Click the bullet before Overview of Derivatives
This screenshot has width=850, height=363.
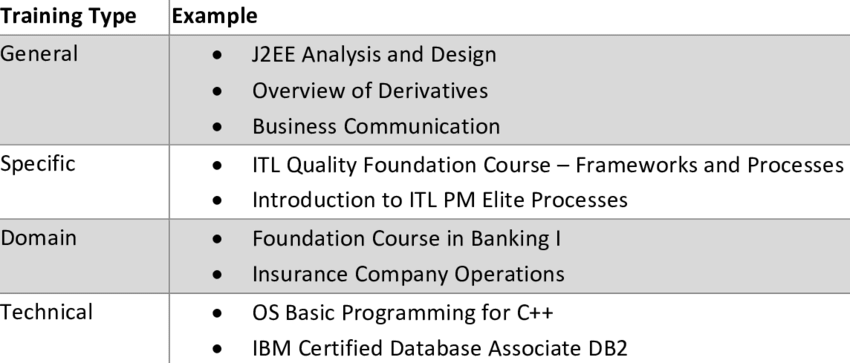217,91
